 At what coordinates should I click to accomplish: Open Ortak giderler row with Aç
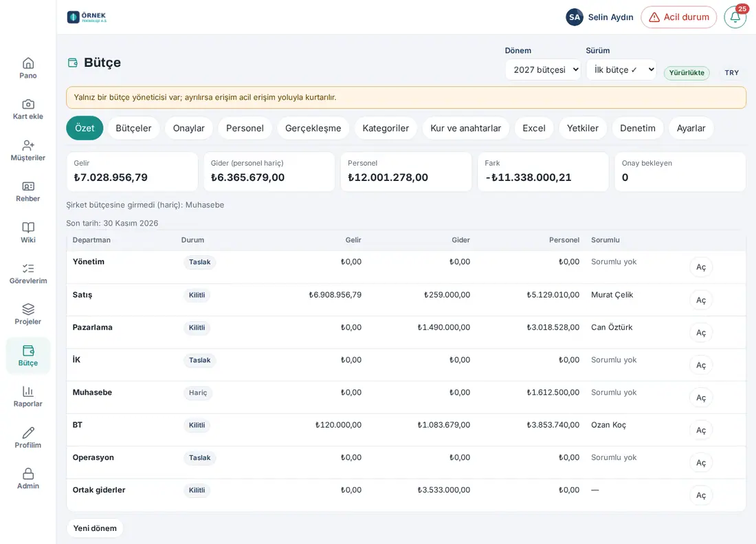[701, 495]
